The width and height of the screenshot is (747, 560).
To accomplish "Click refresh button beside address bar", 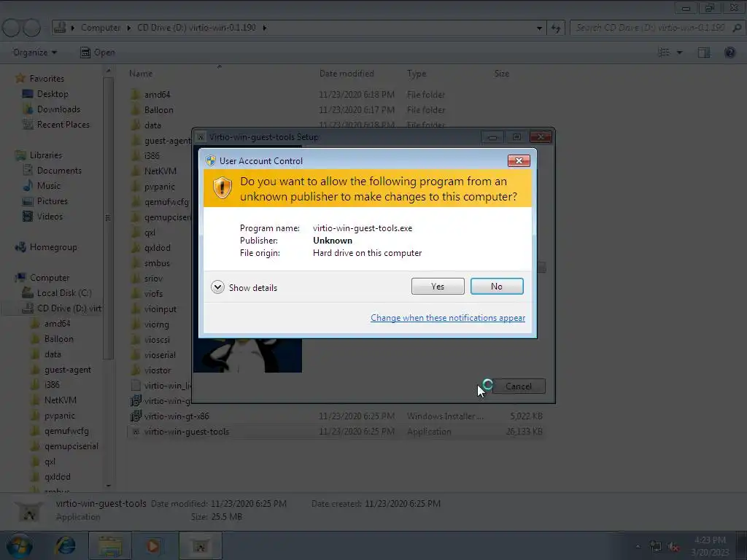I will [x=555, y=28].
